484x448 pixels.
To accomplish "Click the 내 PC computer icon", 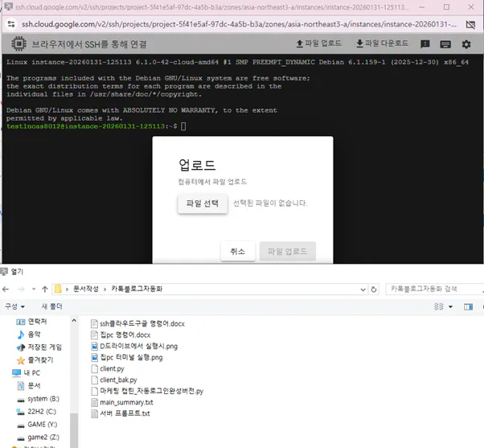I will pyautogui.click(x=16, y=373).
